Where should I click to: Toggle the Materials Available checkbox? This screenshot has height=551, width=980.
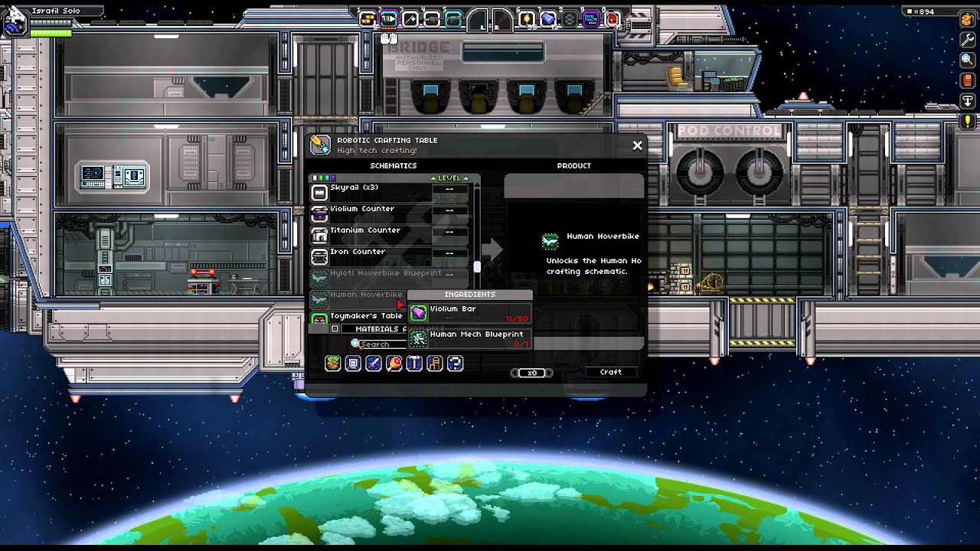point(335,329)
